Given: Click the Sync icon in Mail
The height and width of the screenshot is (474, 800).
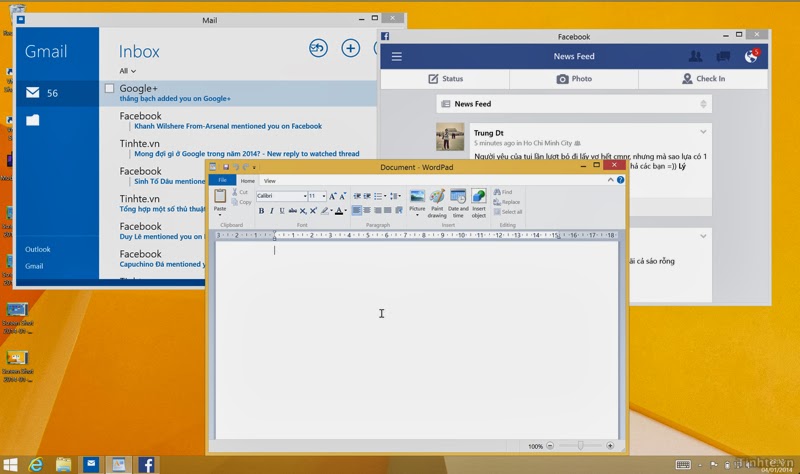Looking at the screenshot, I should tap(318, 48).
